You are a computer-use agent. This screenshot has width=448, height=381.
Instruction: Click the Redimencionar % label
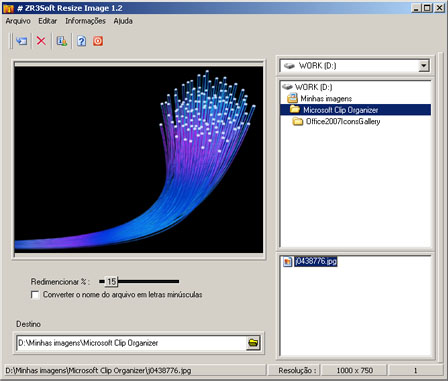pyautogui.click(x=60, y=282)
